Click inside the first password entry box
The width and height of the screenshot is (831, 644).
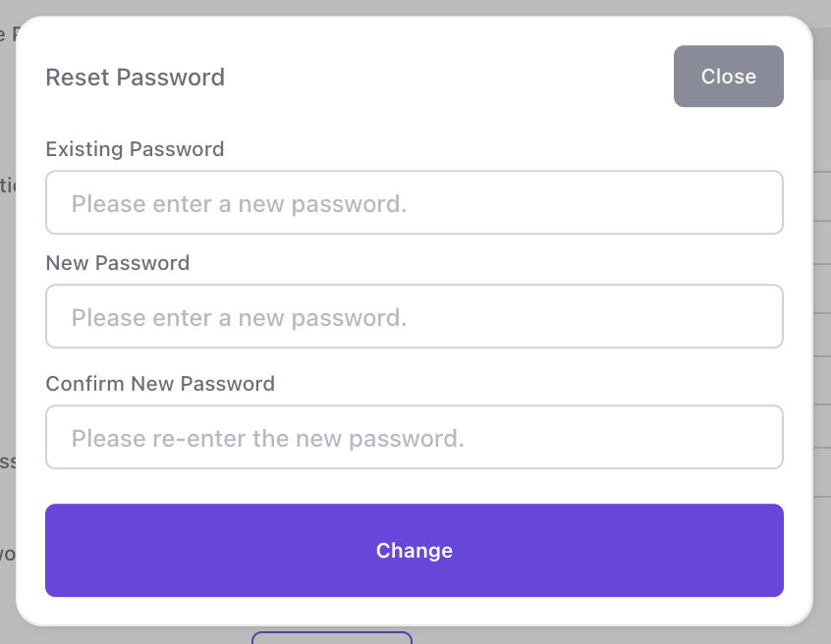pos(414,202)
